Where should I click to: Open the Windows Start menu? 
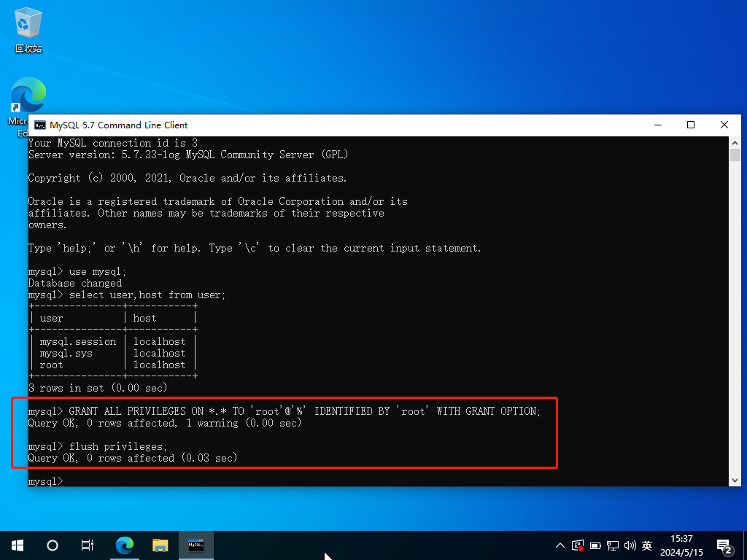coord(18,545)
